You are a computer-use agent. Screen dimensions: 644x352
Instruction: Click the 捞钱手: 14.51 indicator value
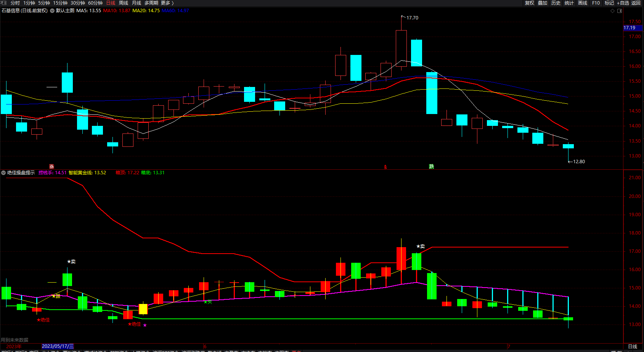pos(53,173)
